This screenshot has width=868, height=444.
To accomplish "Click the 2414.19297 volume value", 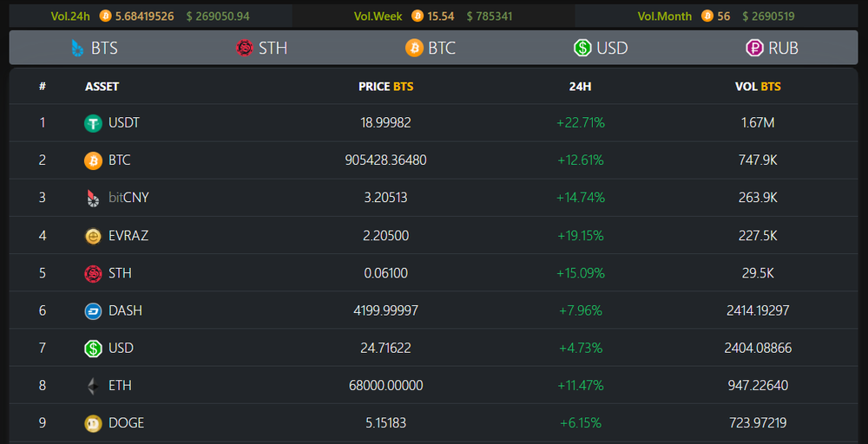I will point(758,310).
